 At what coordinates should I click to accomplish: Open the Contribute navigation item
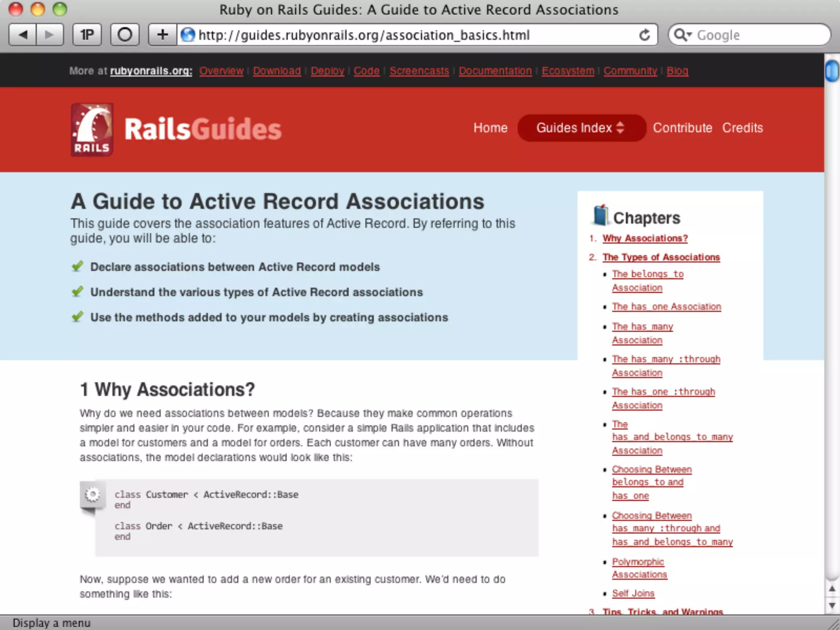[x=682, y=128]
